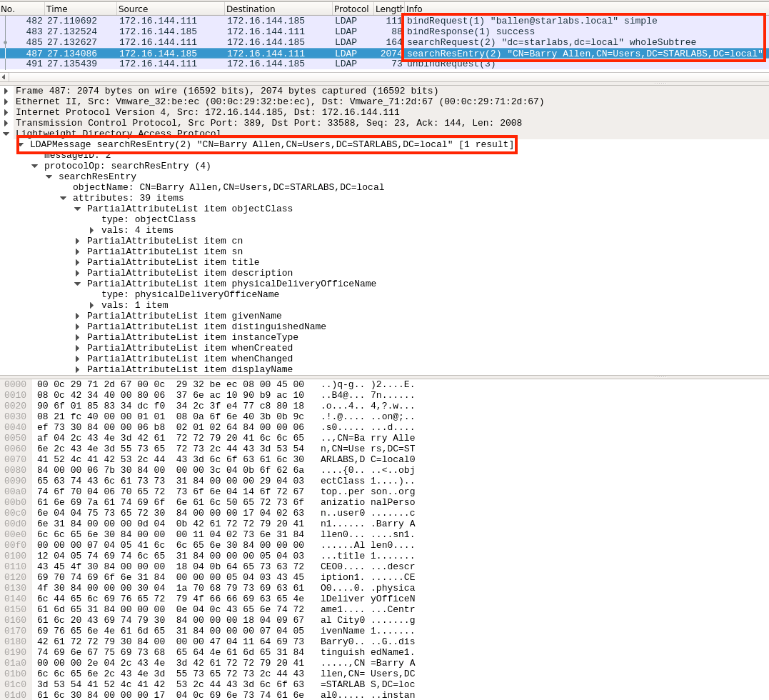Viewport: 769px width, 700px height.
Task: Sort packets by Time column header
Action: [x=80, y=9]
